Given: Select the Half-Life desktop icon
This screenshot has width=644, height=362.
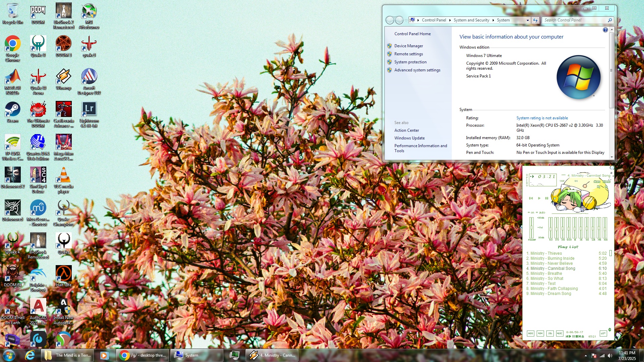Looking at the screenshot, I should [63, 276].
